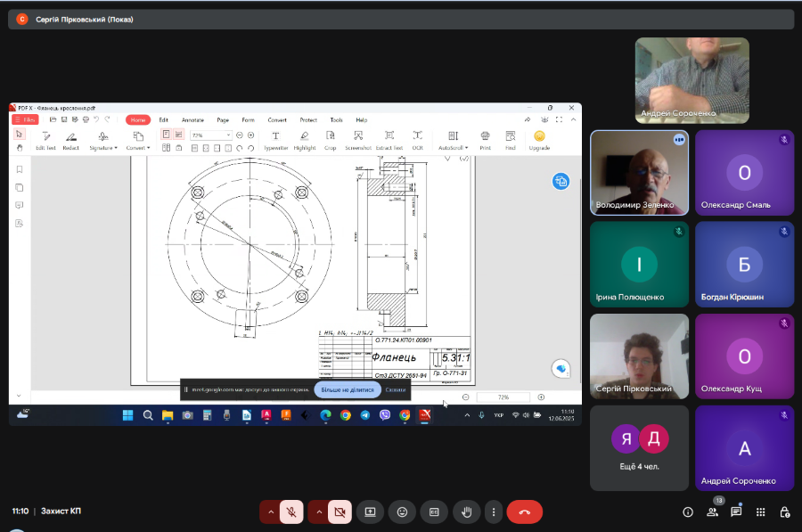
Task: Leave the call with red hang-up button
Action: pyautogui.click(x=524, y=512)
